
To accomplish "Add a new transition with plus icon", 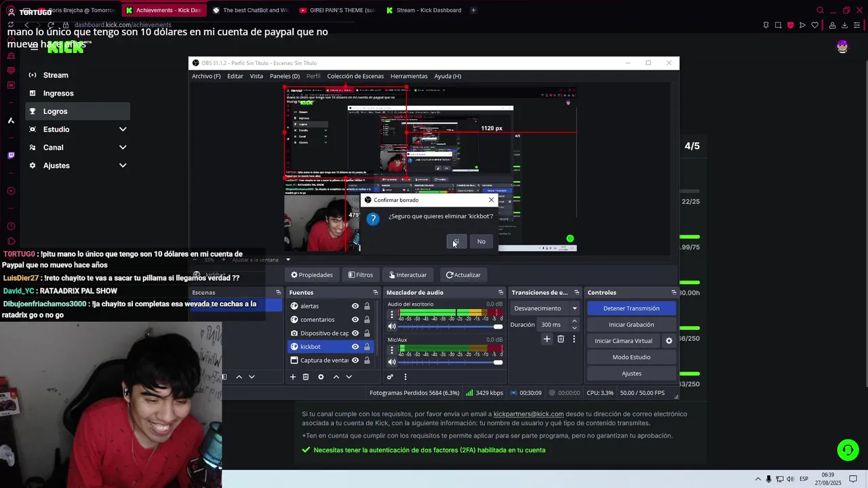I will pos(547,339).
